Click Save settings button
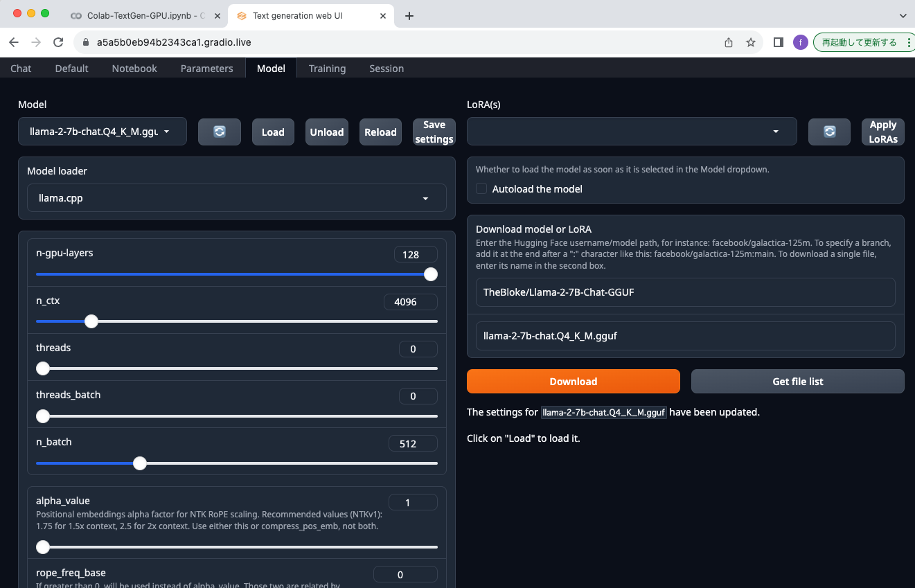This screenshot has height=588, width=915. click(434, 132)
